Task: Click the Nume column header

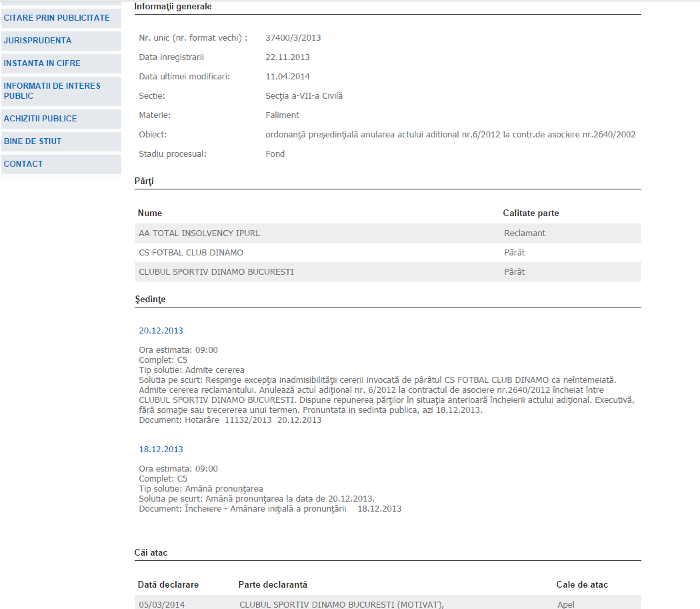Action: click(150, 213)
